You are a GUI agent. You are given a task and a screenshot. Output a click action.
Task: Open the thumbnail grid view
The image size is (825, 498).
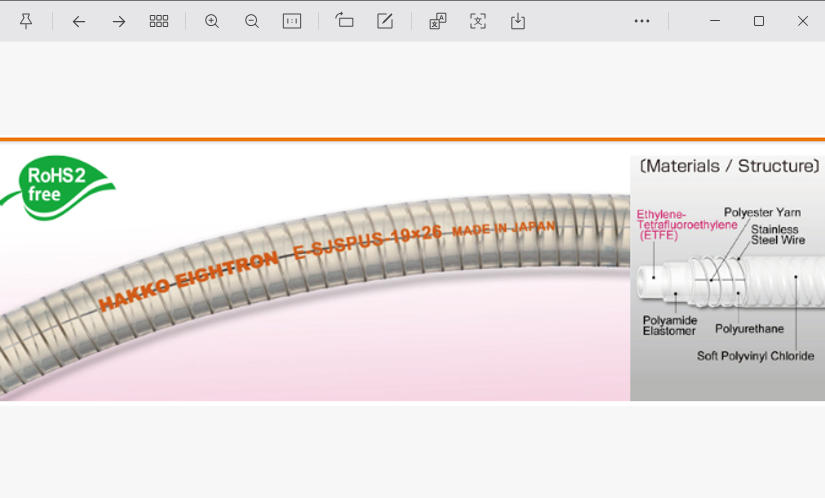coord(159,21)
